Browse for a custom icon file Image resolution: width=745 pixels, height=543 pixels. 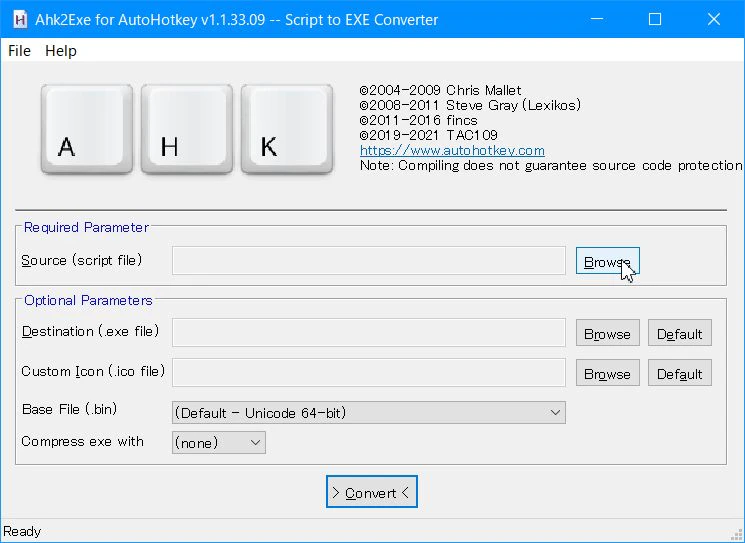click(x=608, y=373)
